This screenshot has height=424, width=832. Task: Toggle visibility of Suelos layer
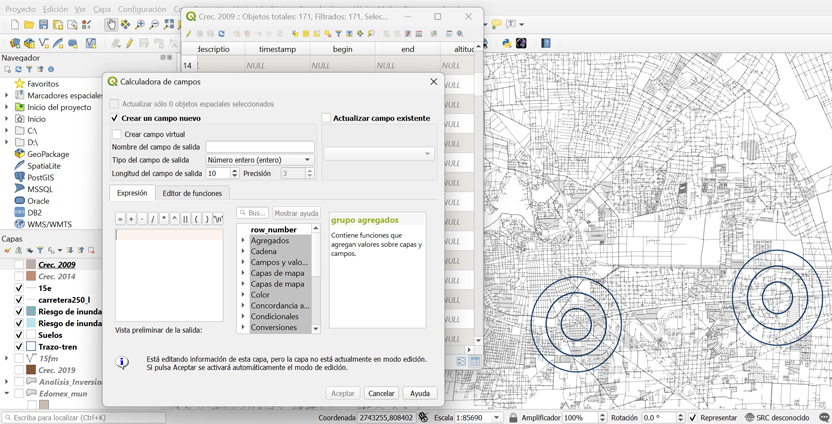[x=19, y=335]
